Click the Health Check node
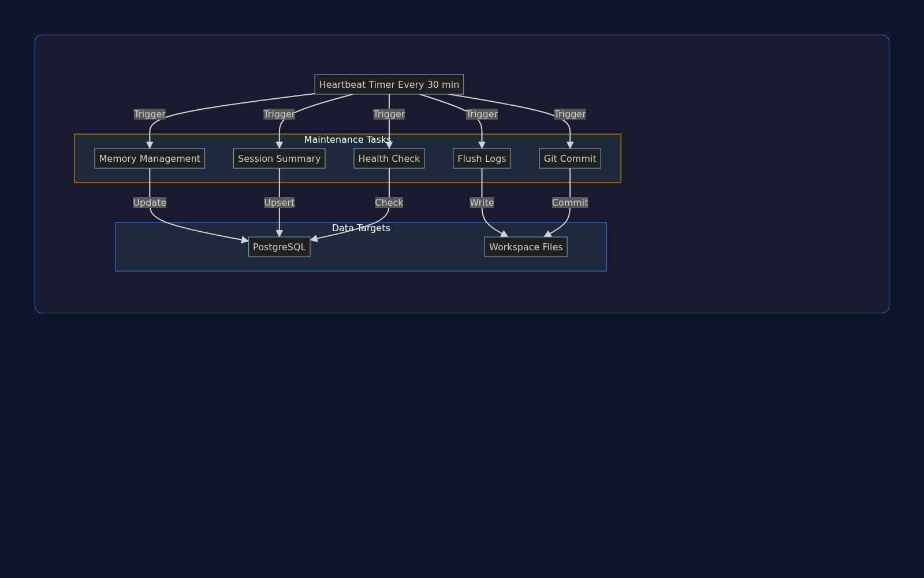Screen dimensions: 924x578 [389, 158]
